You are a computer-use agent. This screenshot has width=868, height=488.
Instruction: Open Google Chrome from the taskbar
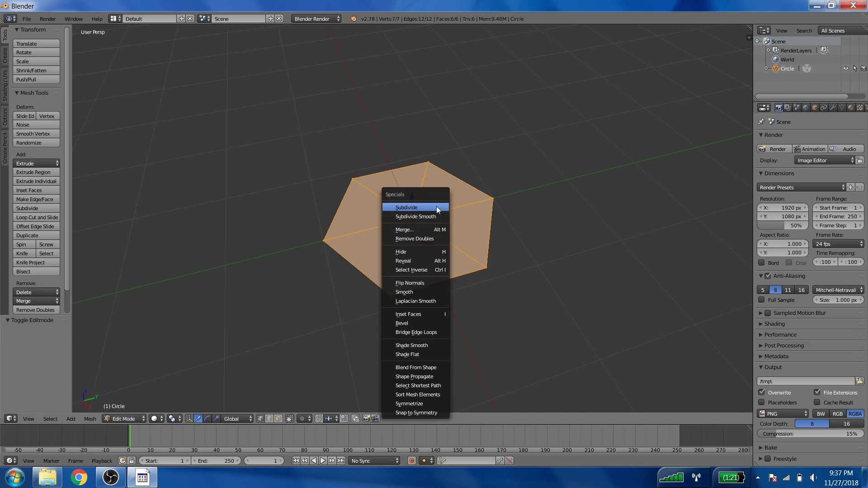point(79,477)
